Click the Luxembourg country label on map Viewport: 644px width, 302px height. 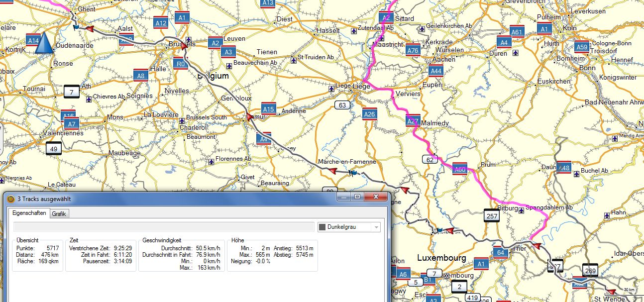[441, 258]
